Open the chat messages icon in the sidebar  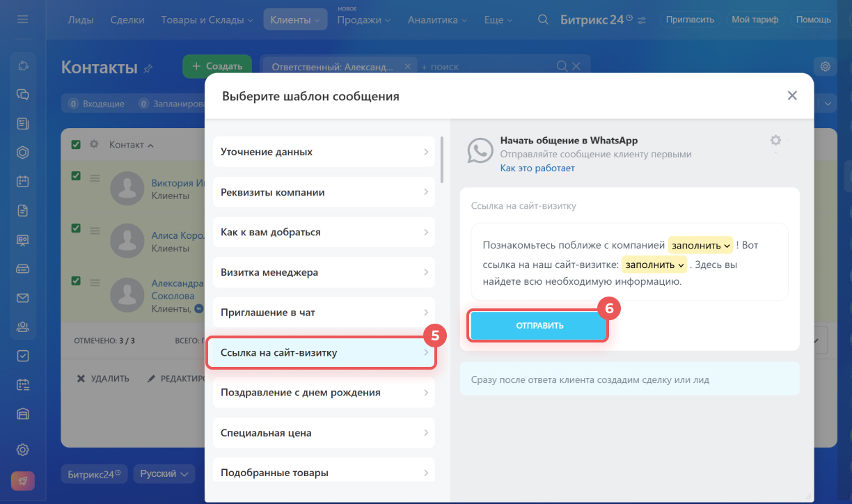click(x=23, y=94)
